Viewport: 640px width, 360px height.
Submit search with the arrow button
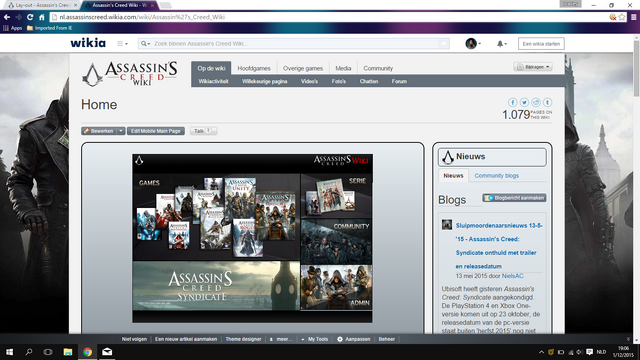(x=444, y=44)
